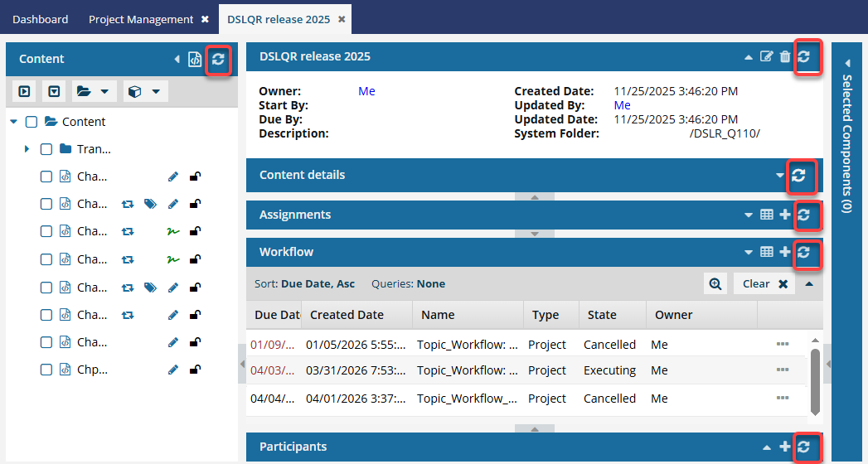Expand the Tran... folder in the tree
Image resolution: width=868 pixels, height=464 pixels.
click(27, 149)
